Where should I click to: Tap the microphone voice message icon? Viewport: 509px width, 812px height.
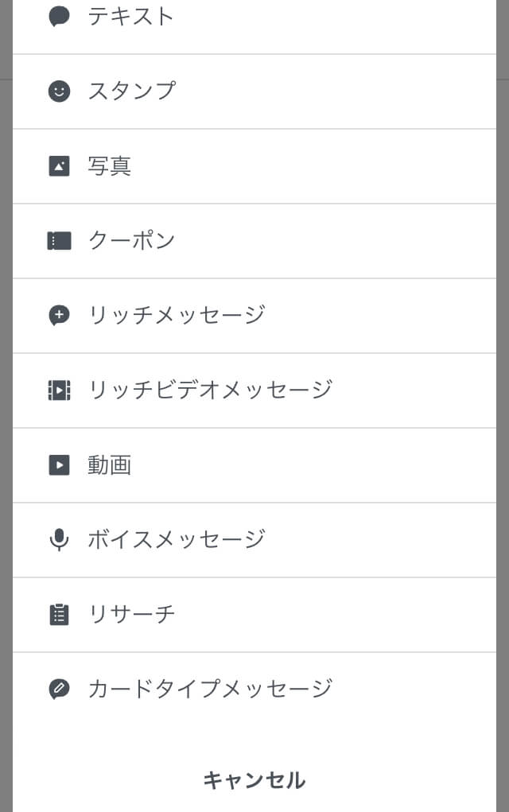tap(59, 539)
